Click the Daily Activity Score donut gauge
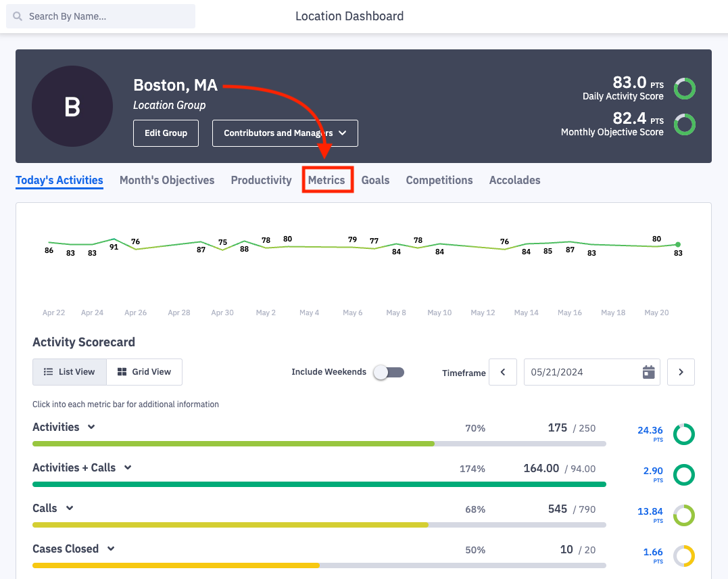 684,88
